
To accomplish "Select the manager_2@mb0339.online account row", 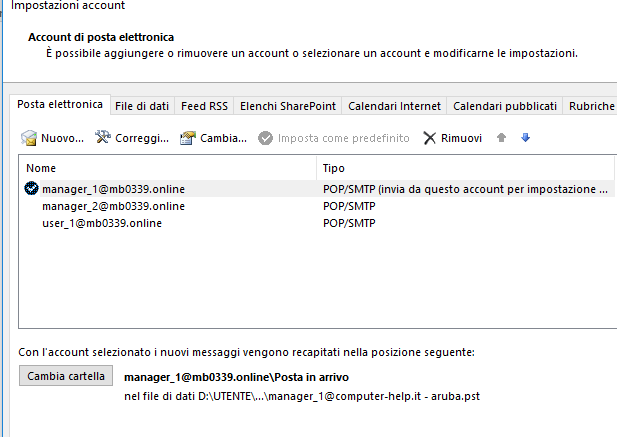I will click(x=317, y=206).
